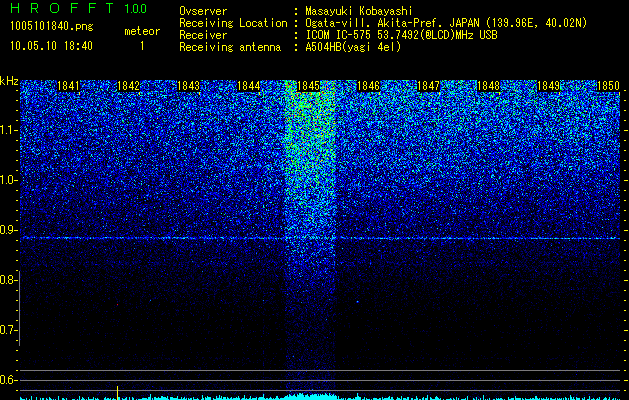This screenshot has width=629, height=400.
Task: Click time marker 1843
Action: tap(188, 86)
